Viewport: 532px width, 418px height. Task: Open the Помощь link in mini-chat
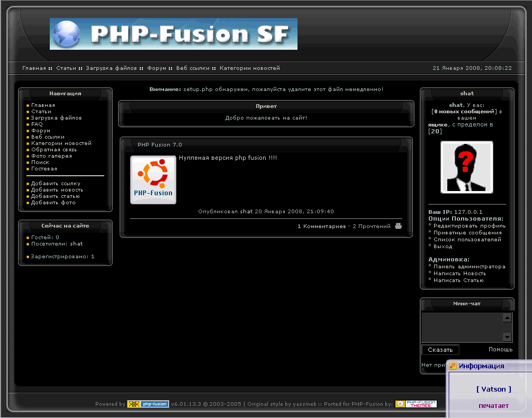click(500, 349)
